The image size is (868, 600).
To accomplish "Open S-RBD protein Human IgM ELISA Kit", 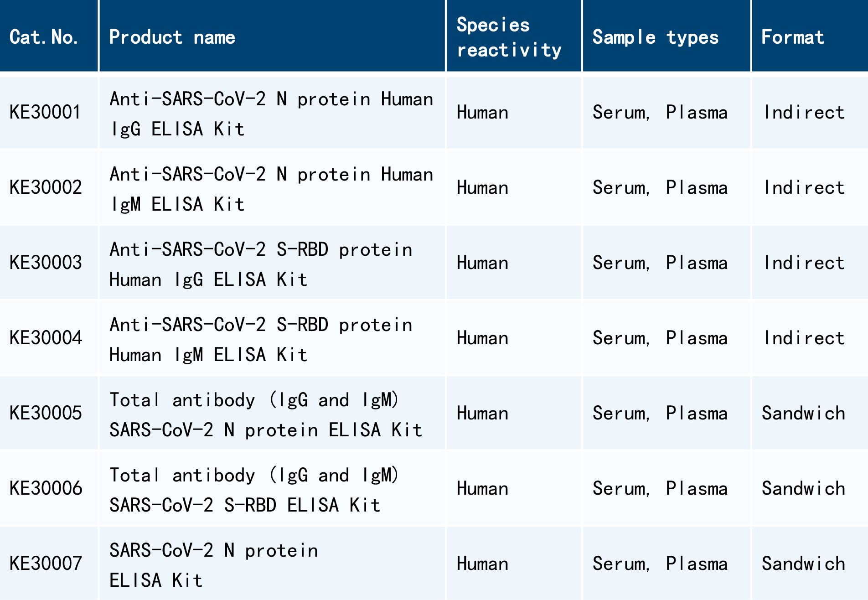I will (x=261, y=339).
